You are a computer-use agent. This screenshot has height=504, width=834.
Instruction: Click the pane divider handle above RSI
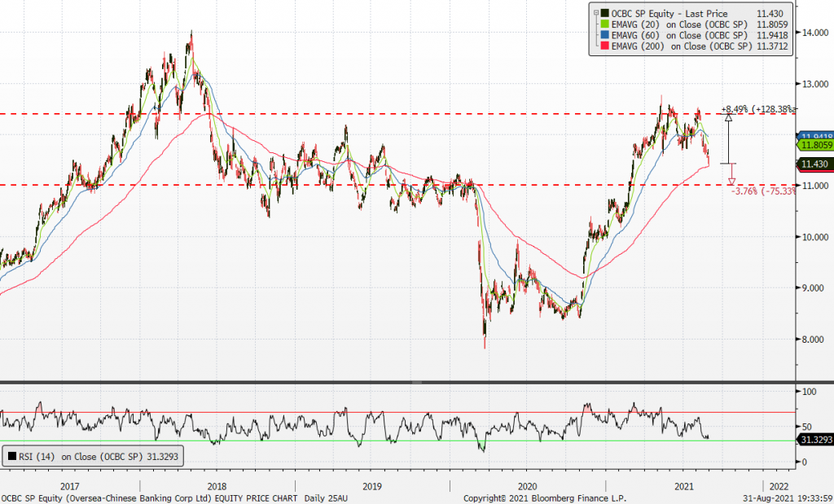[417, 382]
